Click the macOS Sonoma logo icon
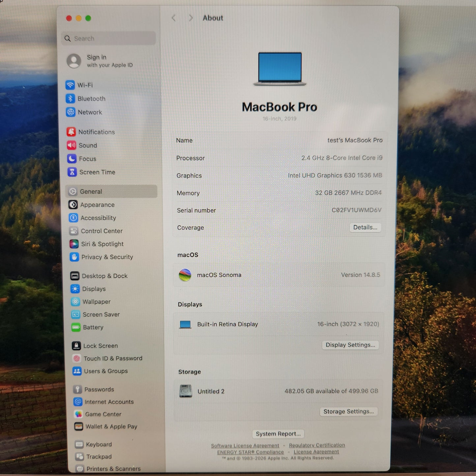The image size is (476, 476). tap(185, 275)
